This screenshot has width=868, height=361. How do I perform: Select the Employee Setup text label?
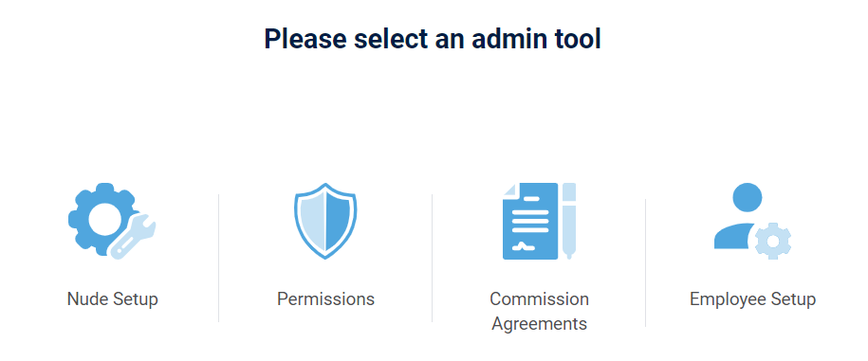(x=752, y=299)
